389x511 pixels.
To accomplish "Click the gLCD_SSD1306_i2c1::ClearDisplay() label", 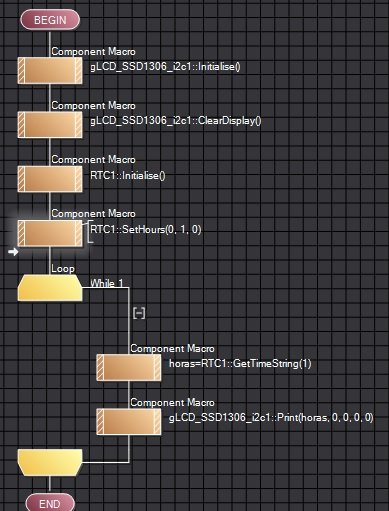I will (176, 121).
